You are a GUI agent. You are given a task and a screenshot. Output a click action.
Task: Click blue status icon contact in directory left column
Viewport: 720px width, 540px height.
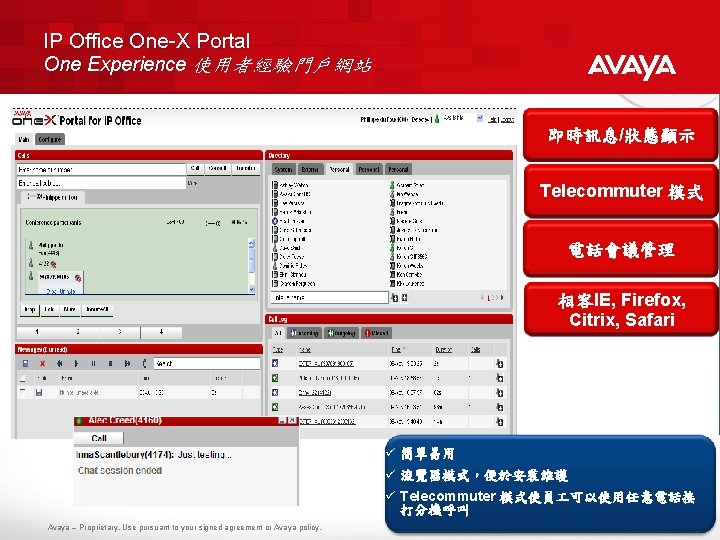pyautogui.click(x=289, y=221)
